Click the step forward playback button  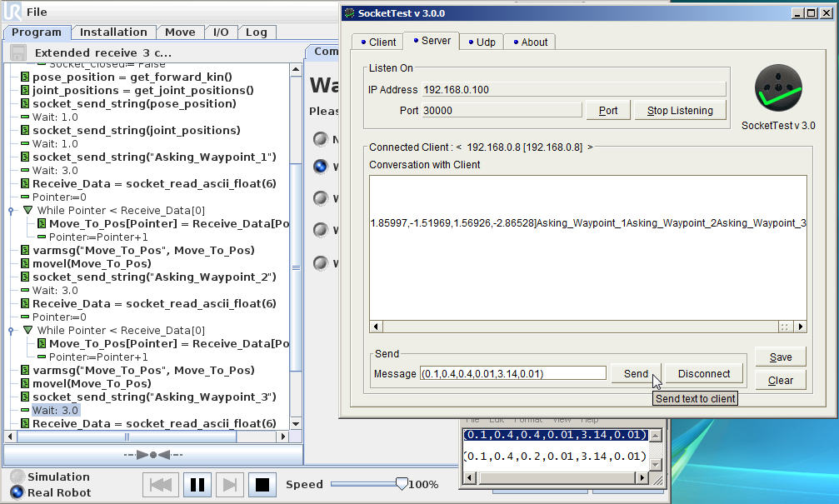tap(230, 485)
